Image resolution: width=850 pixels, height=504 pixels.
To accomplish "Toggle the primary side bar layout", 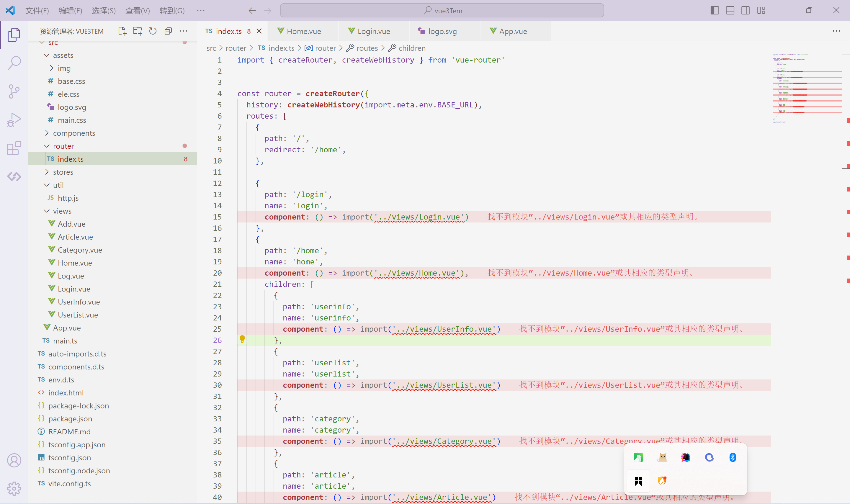I will (715, 11).
